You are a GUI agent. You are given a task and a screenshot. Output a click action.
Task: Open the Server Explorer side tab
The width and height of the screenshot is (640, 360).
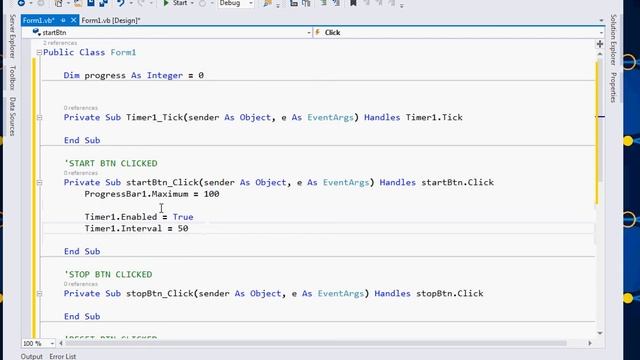(13, 36)
